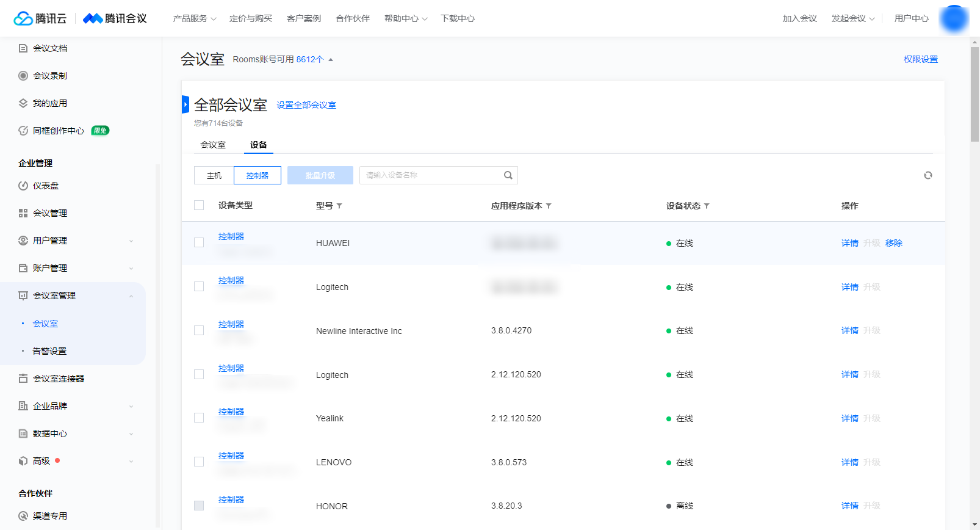Expand 数据中心 chevron
This screenshot has height=530, width=980.
[131, 434]
